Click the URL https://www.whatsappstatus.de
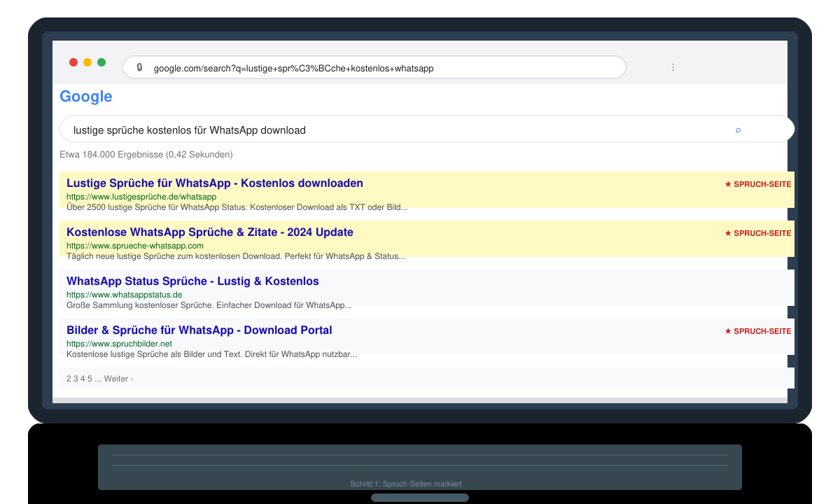The width and height of the screenshot is (840, 504). 124,295
